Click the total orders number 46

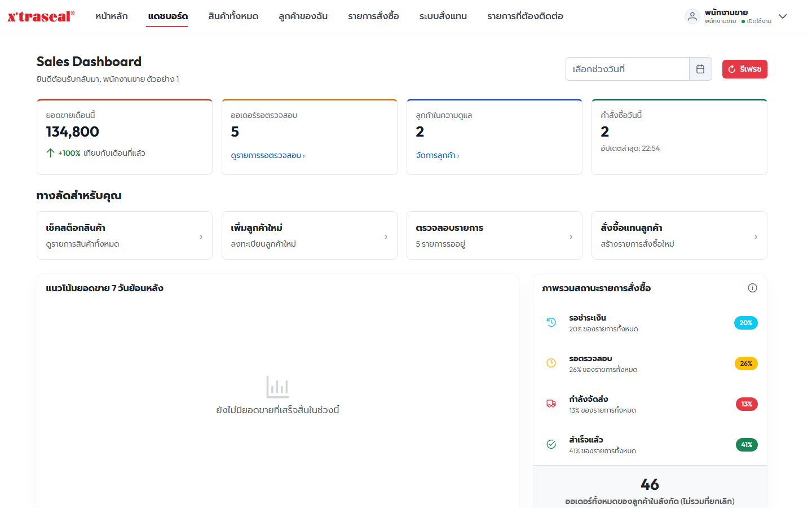[x=650, y=484]
